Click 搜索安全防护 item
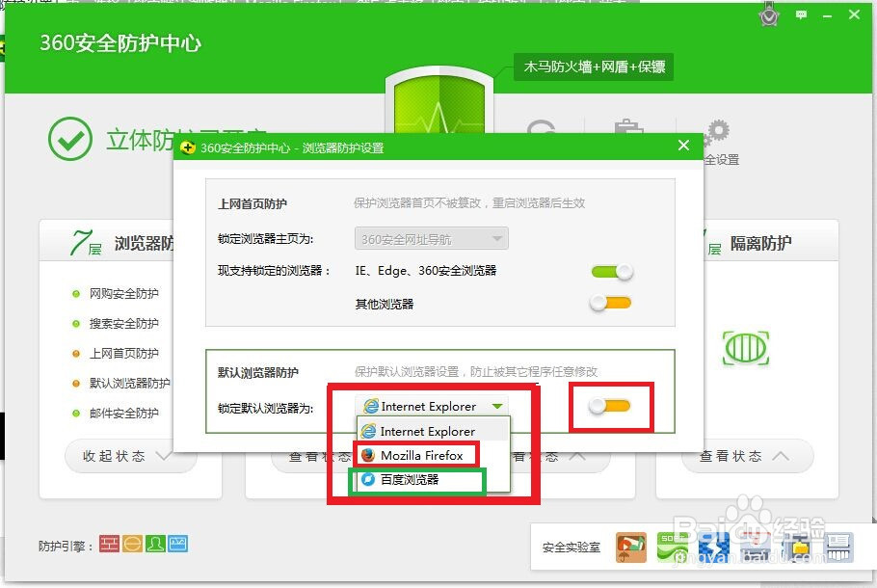The width and height of the screenshot is (877, 588). (123, 323)
